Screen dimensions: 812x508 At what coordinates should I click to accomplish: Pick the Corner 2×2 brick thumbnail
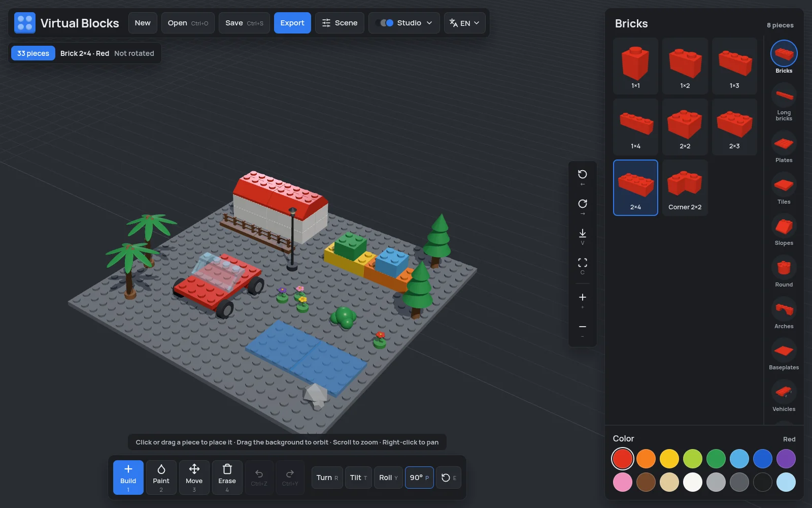685,187
